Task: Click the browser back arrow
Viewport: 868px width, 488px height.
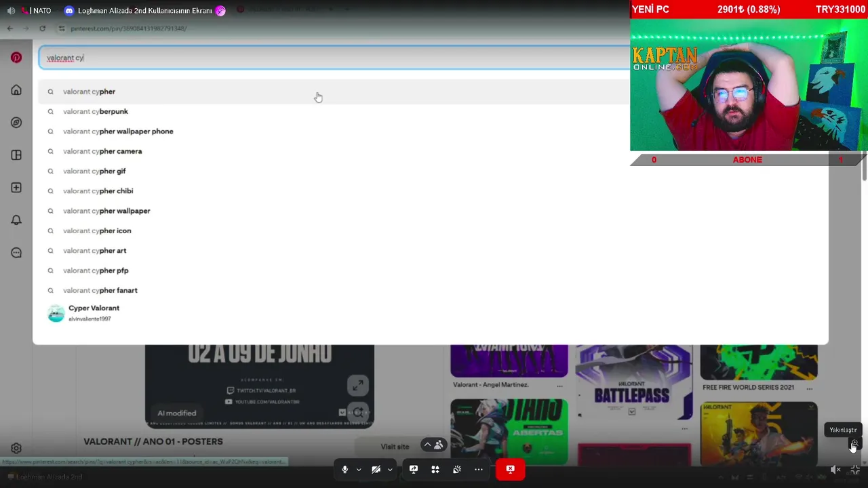Action: pos(9,28)
